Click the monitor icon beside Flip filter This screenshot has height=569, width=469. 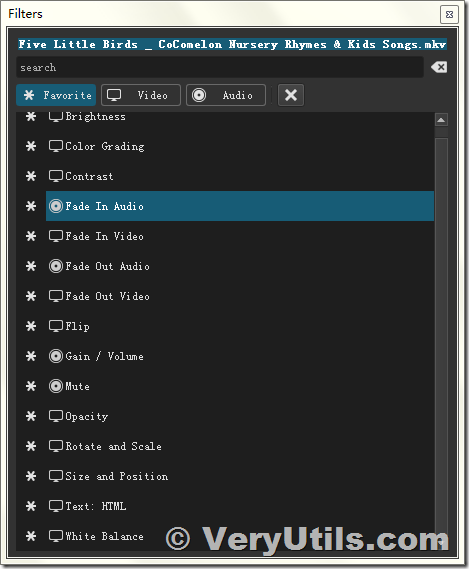pyautogui.click(x=56, y=326)
